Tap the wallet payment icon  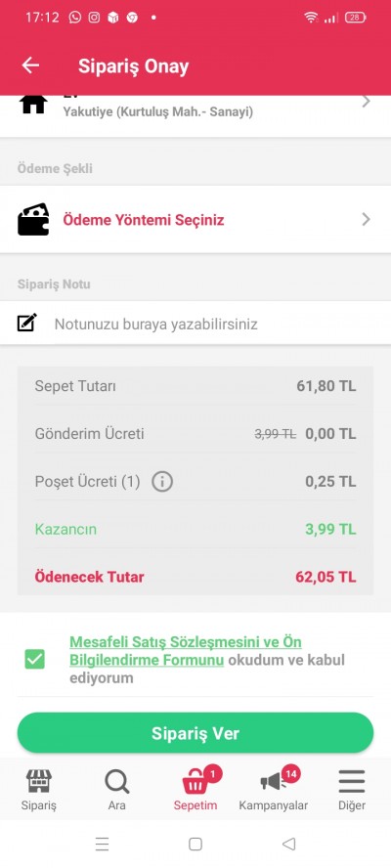33,219
